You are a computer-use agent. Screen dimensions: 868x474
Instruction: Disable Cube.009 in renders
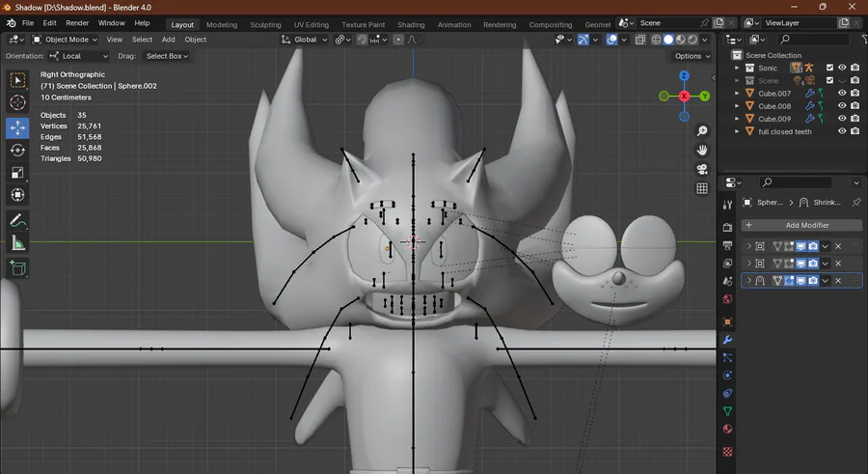[x=854, y=119]
